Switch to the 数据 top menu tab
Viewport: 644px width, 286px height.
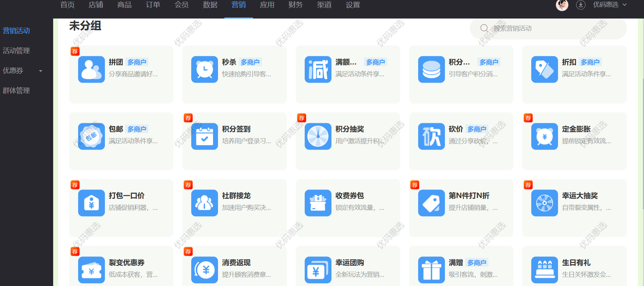coord(210,5)
